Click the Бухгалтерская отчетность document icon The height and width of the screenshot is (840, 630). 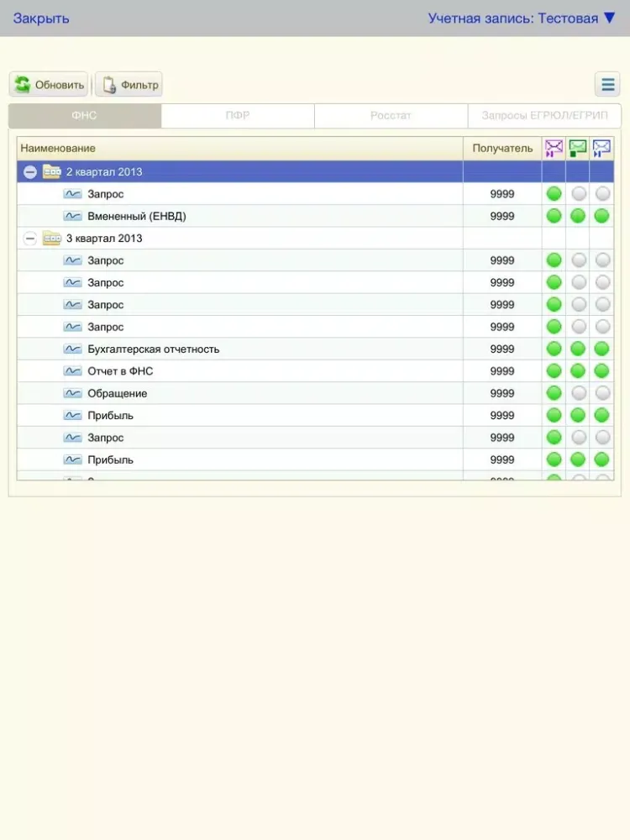pyautogui.click(x=72, y=349)
